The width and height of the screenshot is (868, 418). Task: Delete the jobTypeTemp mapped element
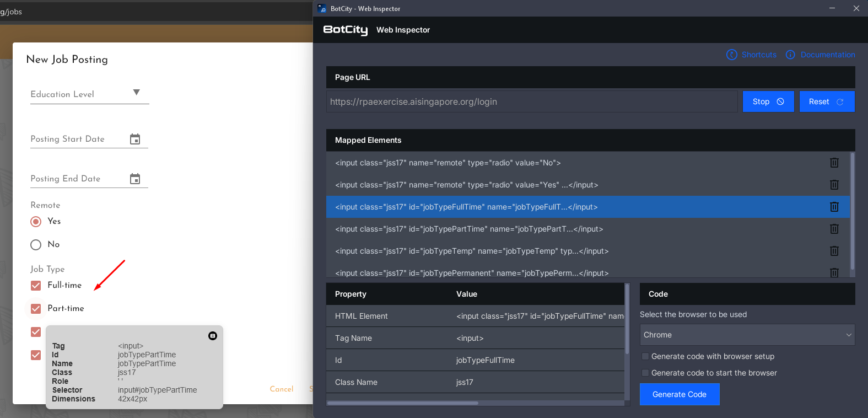pyautogui.click(x=834, y=251)
